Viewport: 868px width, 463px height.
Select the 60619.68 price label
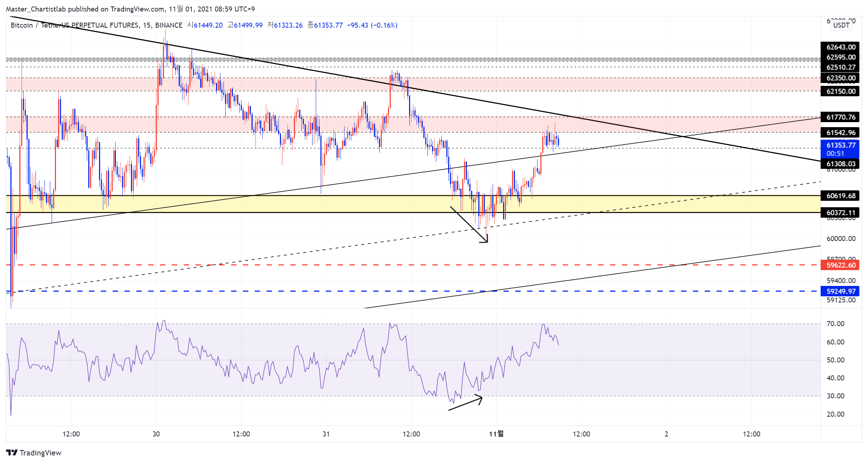[x=840, y=196]
